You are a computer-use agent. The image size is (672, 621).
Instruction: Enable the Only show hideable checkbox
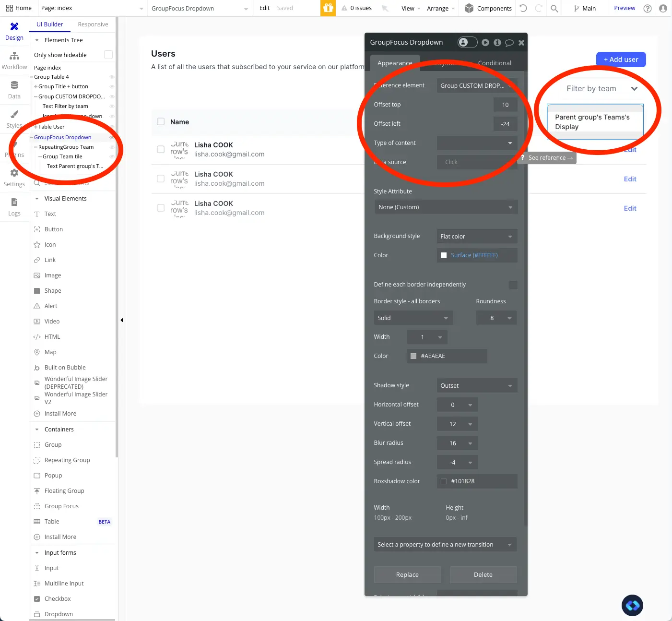click(x=107, y=55)
